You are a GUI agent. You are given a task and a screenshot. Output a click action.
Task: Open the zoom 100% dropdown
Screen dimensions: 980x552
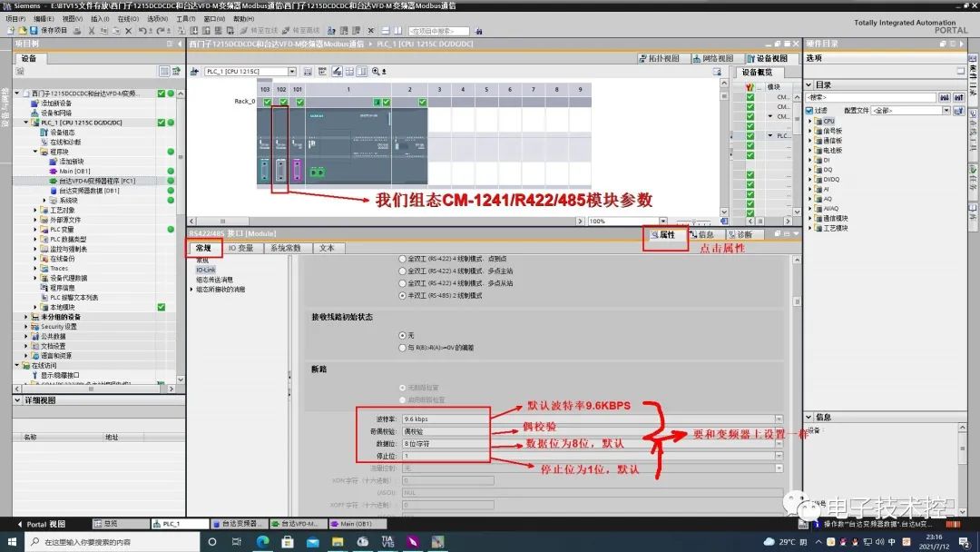tap(663, 222)
